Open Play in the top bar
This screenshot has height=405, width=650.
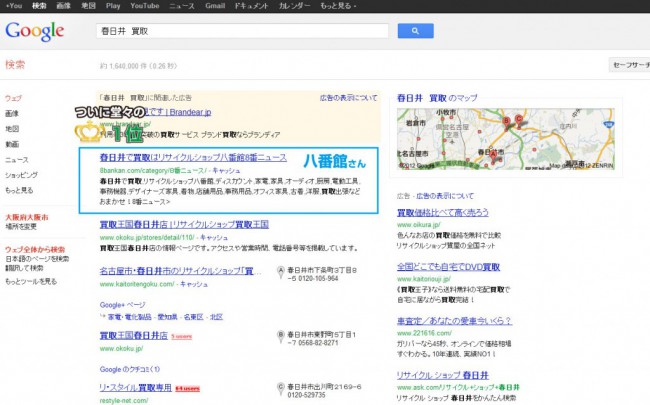coord(113,6)
